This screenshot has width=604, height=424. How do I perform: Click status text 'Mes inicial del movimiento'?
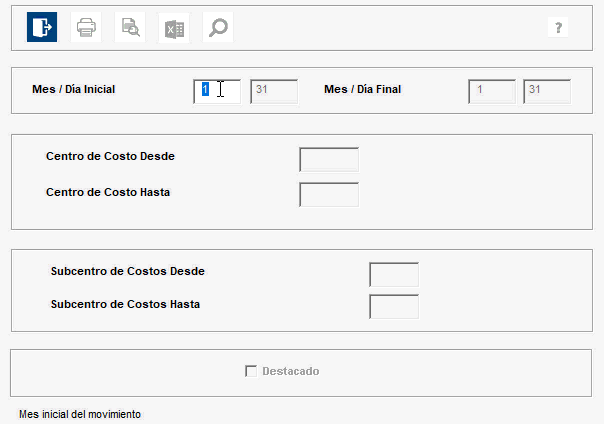pos(80,414)
